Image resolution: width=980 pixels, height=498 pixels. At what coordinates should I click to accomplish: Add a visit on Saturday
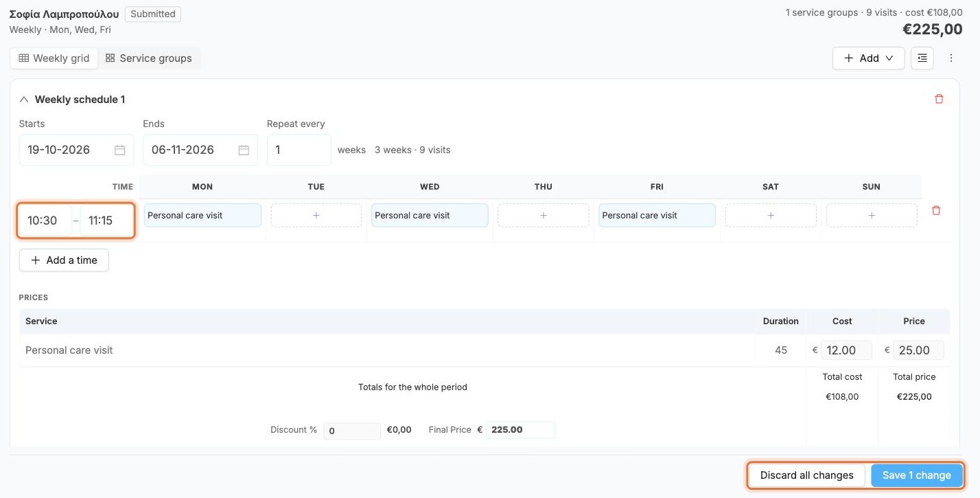(771, 216)
